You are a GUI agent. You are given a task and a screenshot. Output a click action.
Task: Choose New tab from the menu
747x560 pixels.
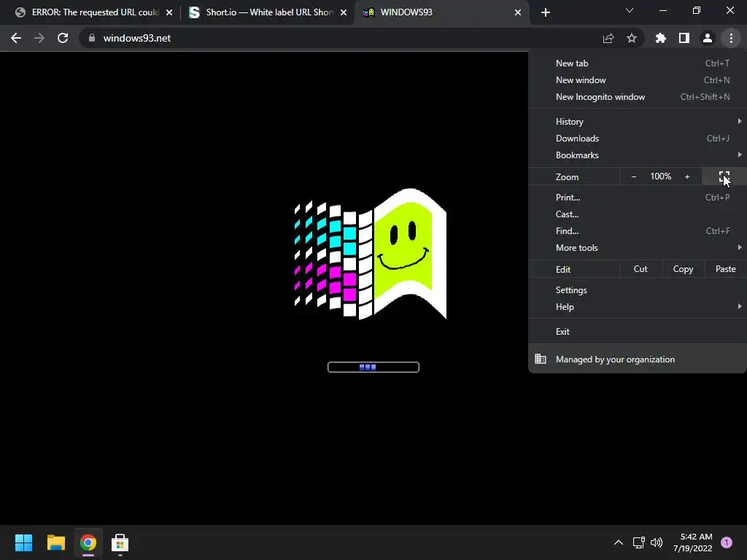pos(638,63)
